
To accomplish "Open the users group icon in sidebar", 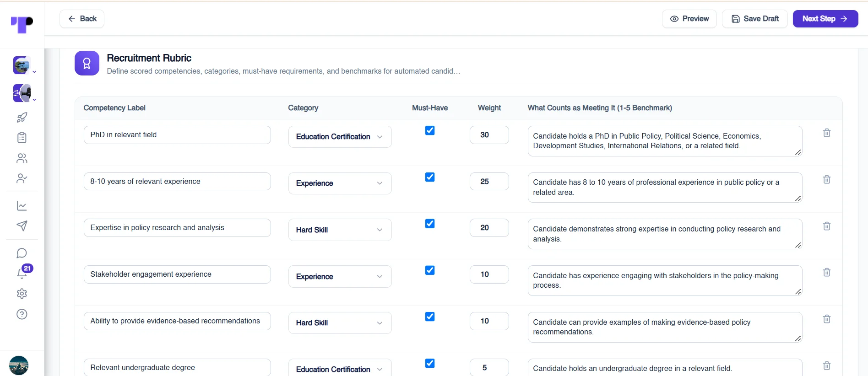I will point(22,158).
